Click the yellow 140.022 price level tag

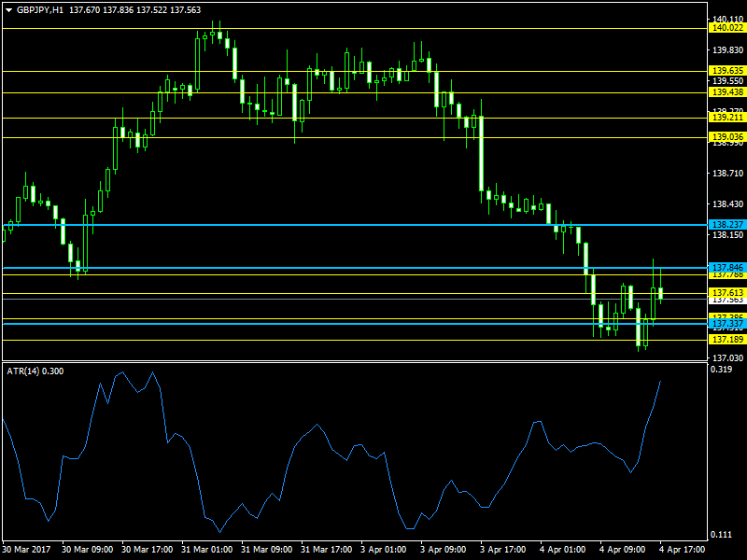(727, 28)
